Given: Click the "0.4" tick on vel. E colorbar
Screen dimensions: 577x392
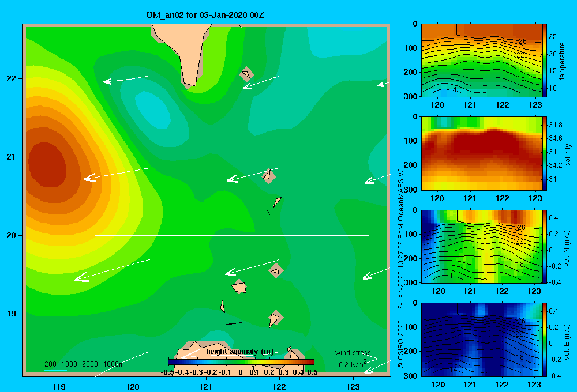Looking at the screenshot, I should coord(553,311).
